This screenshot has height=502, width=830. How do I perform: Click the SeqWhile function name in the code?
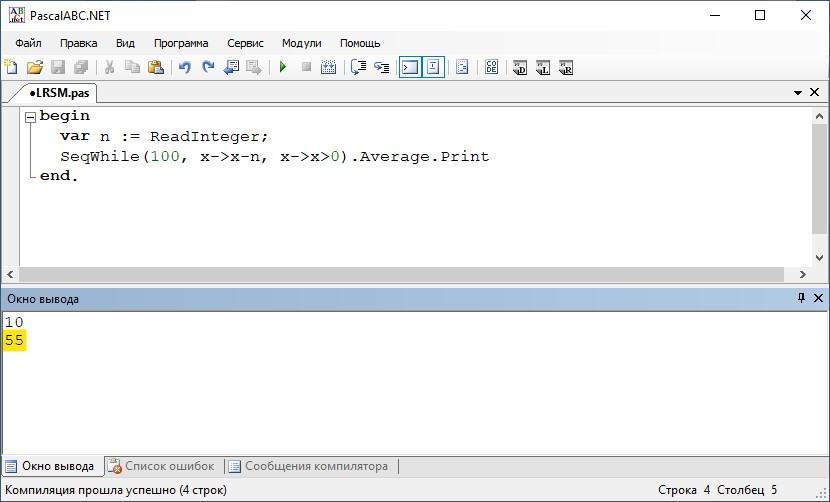pos(100,157)
